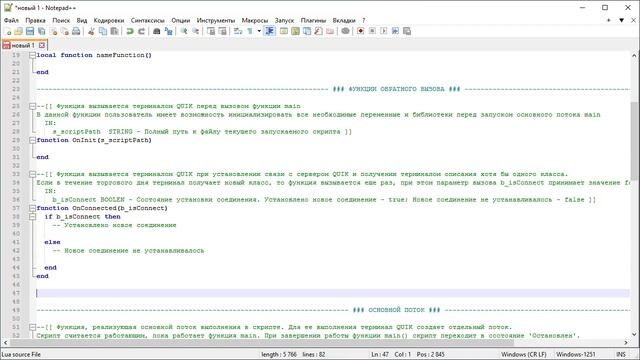Open the Правка menu
640x360 pixels.
(x=36, y=20)
